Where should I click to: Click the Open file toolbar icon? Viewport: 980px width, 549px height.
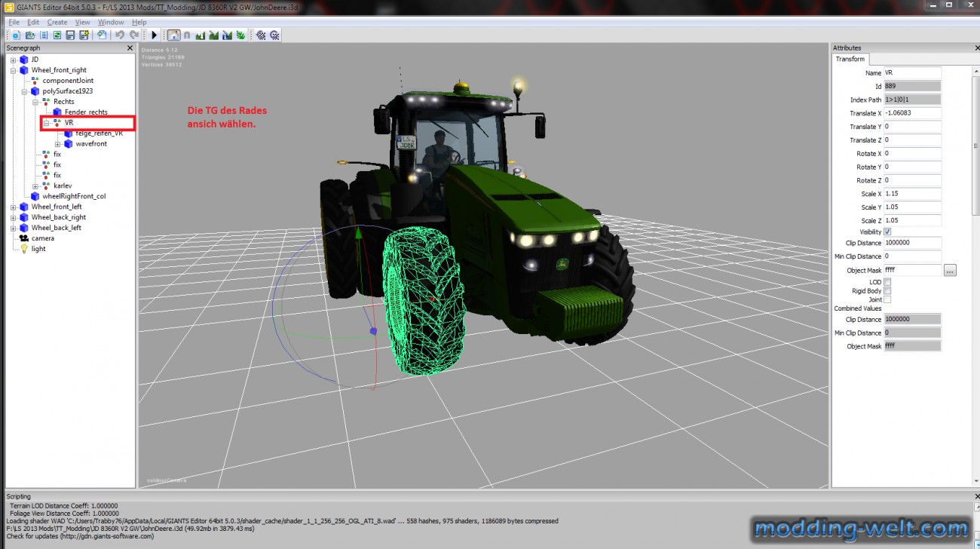(x=30, y=35)
